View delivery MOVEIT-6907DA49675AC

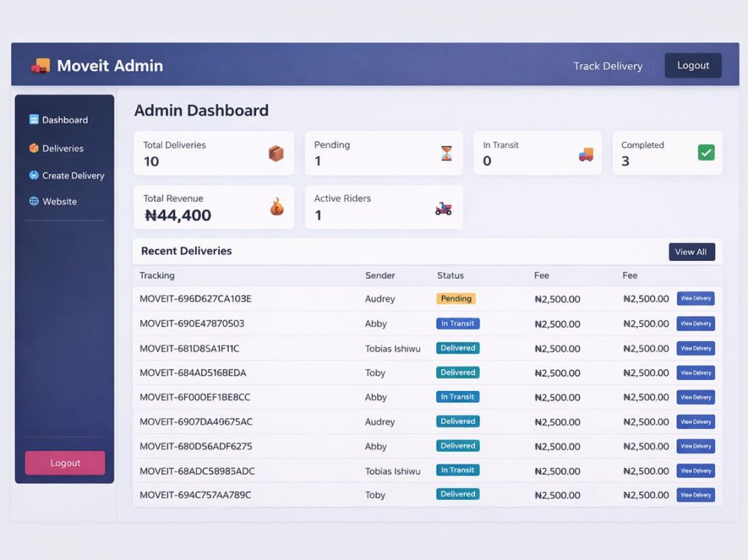(696, 422)
